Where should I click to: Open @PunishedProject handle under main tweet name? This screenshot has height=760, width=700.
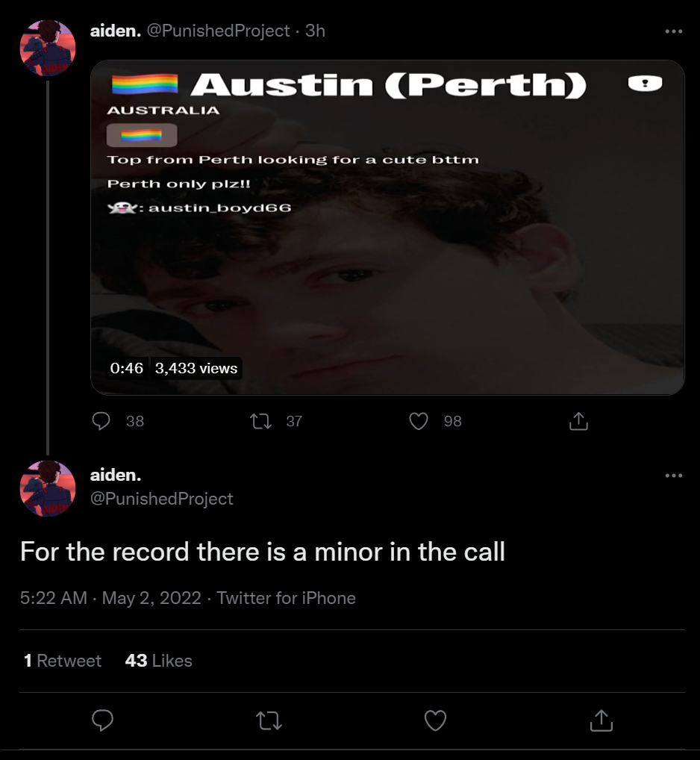click(162, 499)
